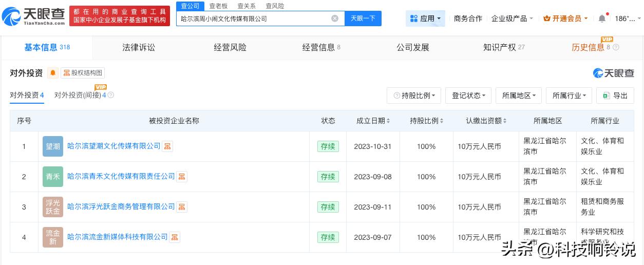The height and width of the screenshot is (265, 644).
Task: Click 存续 status tag for 望潮 row
Action: click(328, 146)
